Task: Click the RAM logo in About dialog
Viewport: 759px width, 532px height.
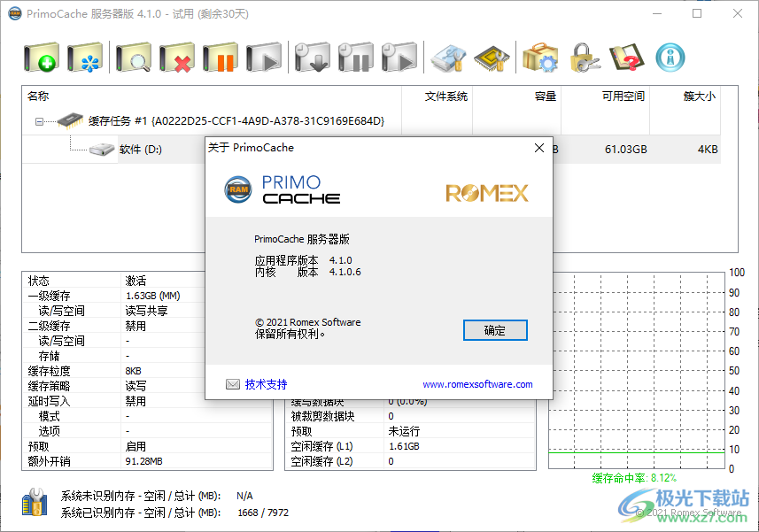Action: click(238, 189)
